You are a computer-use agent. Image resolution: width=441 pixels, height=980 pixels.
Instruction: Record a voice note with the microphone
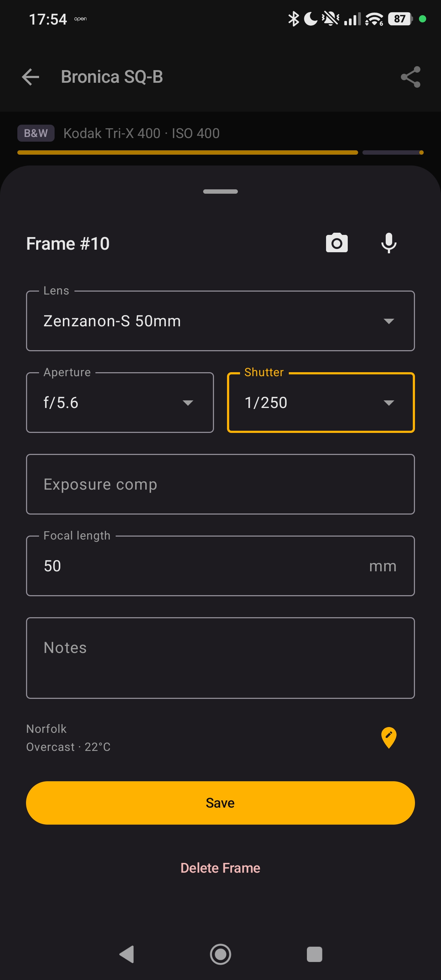coord(389,243)
